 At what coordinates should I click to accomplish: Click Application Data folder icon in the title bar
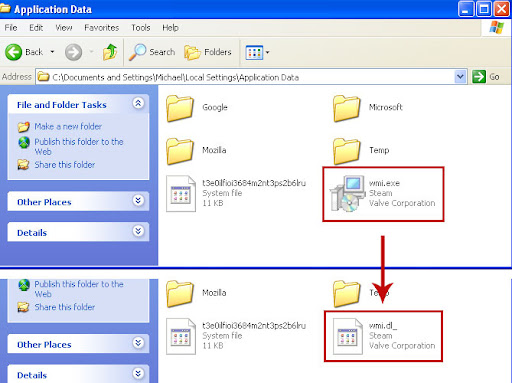click(5, 8)
